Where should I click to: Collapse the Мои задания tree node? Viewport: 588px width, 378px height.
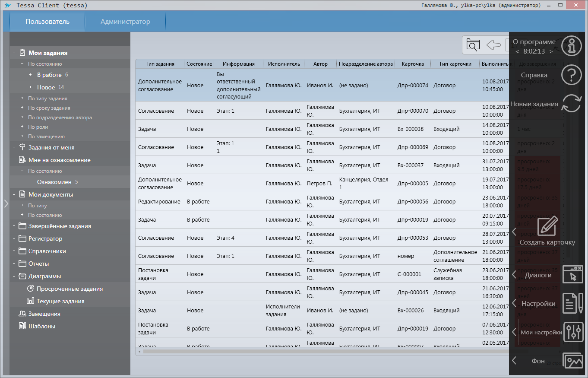tap(14, 53)
